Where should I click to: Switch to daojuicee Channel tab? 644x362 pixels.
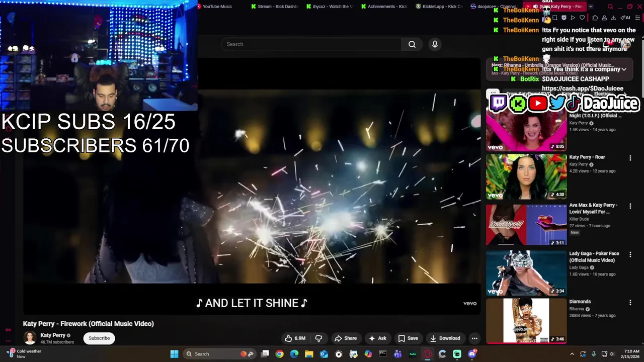pyautogui.click(x=494, y=7)
